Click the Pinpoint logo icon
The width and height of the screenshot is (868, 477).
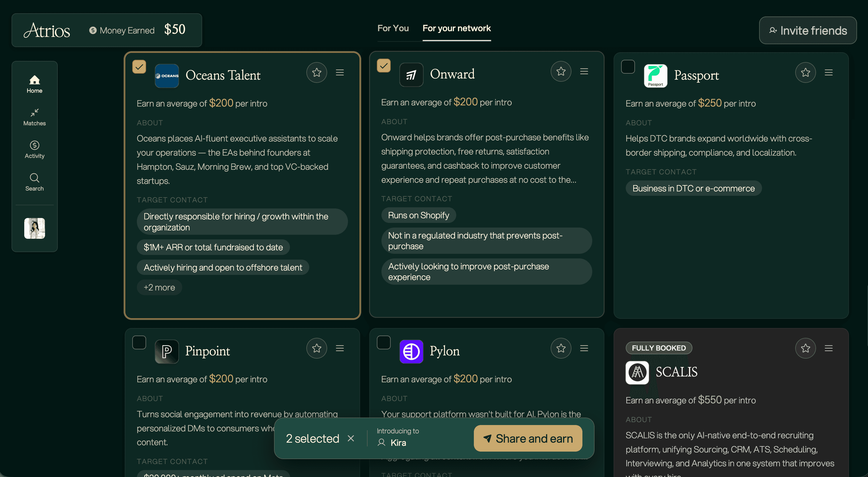[166, 351]
